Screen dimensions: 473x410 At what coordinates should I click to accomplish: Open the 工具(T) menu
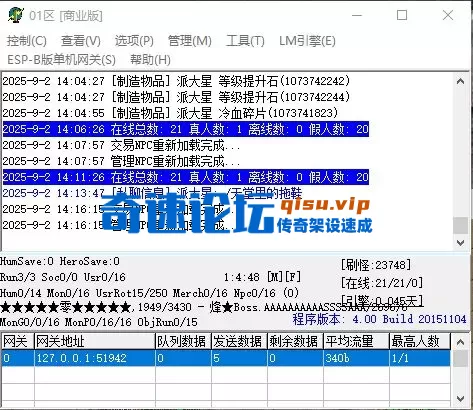[x=245, y=41]
